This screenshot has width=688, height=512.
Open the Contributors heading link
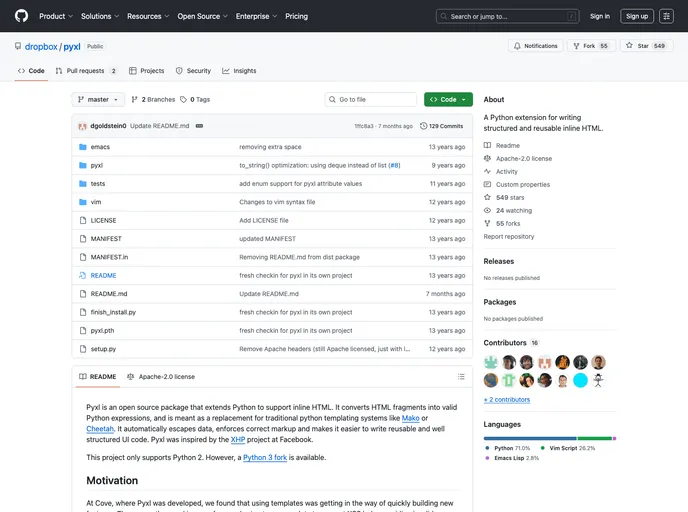point(511,343)
